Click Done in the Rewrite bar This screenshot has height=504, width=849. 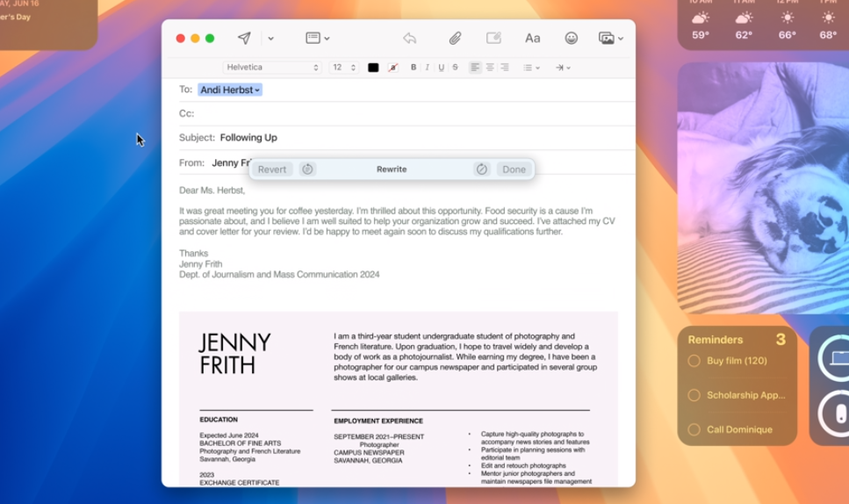coord(514,169)
